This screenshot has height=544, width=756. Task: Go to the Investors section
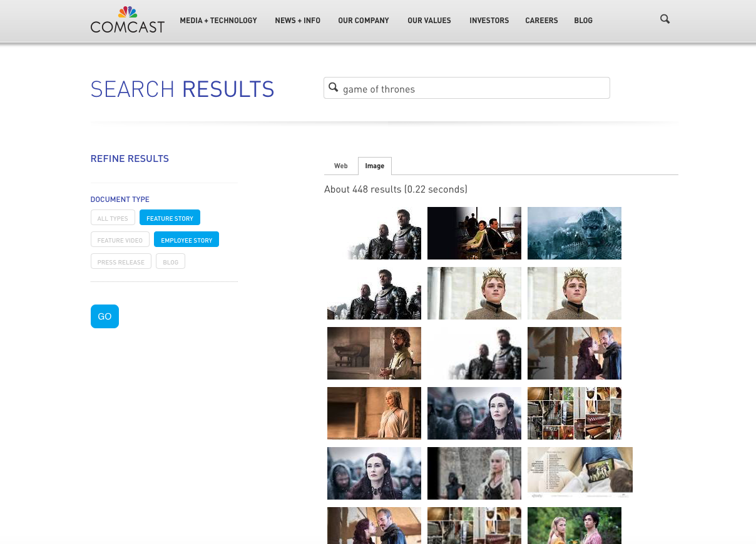(489, 21)
